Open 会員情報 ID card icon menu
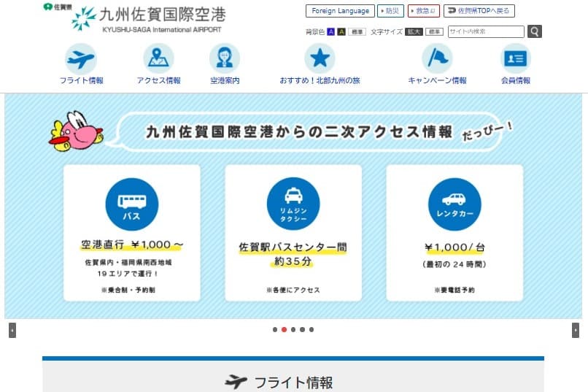Screen dimensions: 588x392 (516, 59)
